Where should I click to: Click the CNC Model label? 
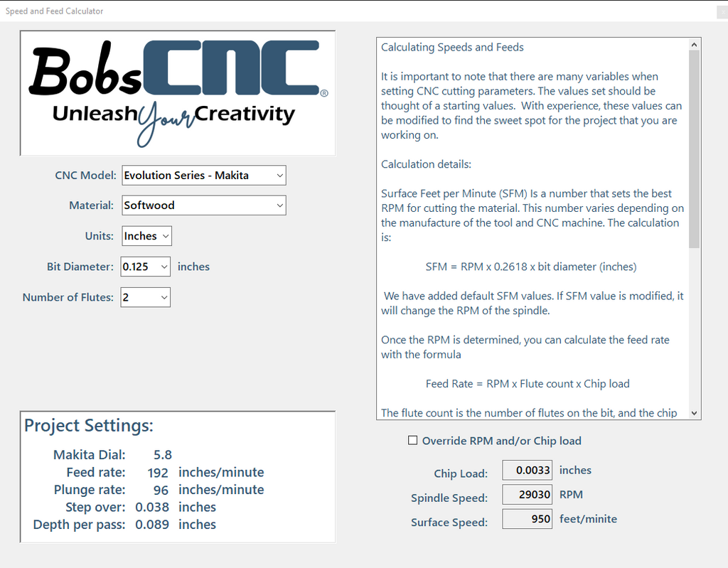tap(85, 176)
